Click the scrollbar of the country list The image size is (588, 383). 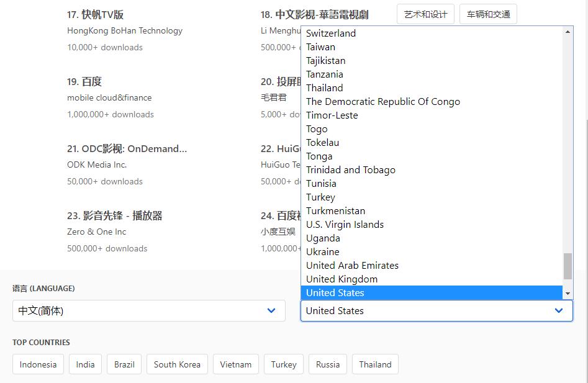click(x=567, y=267)
